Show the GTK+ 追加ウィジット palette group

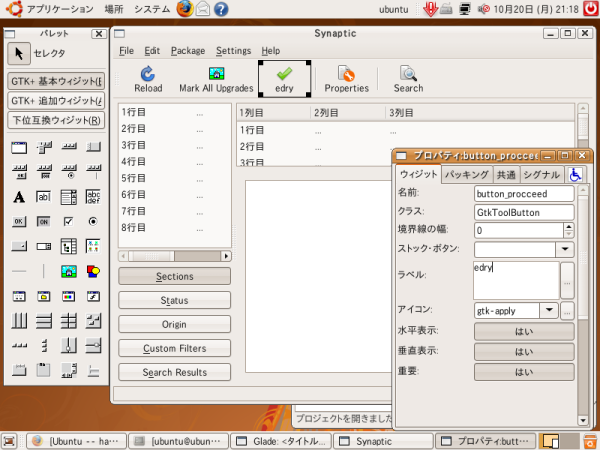coord(56,101)
